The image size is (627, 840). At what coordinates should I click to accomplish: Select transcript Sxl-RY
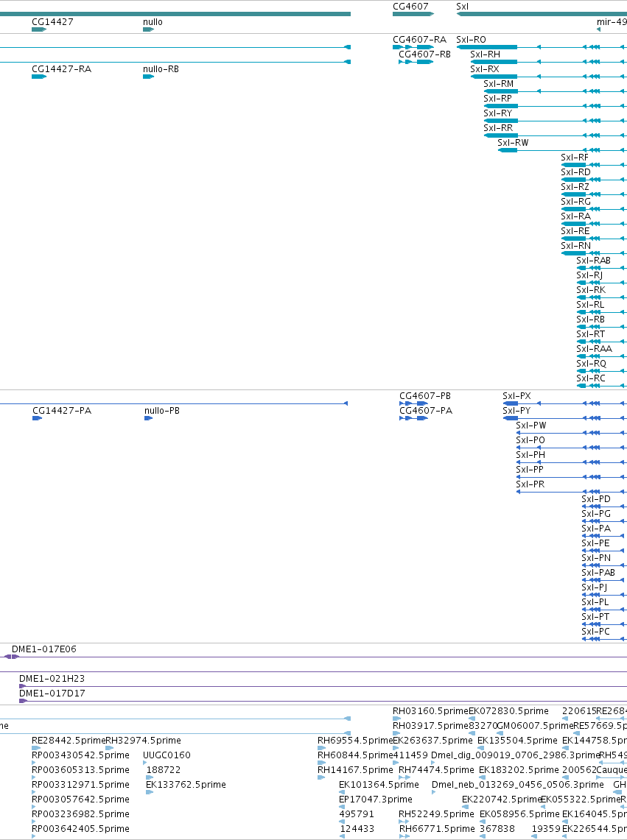[x=498, y=113]
